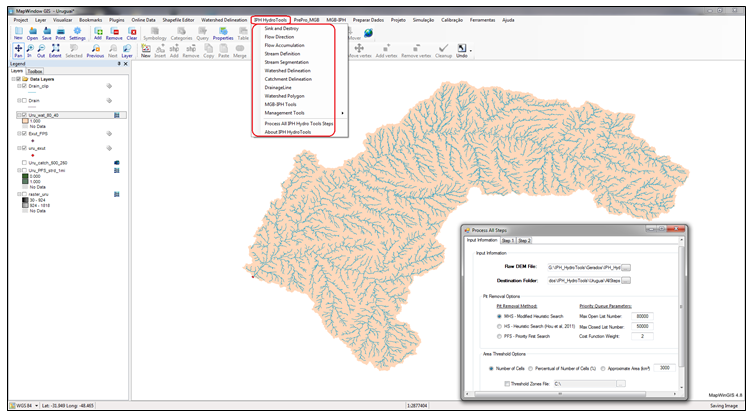This screenshot has width=756, height=418.
Task: Click the New project toolbar icon
Action: [x=18, y=33]
